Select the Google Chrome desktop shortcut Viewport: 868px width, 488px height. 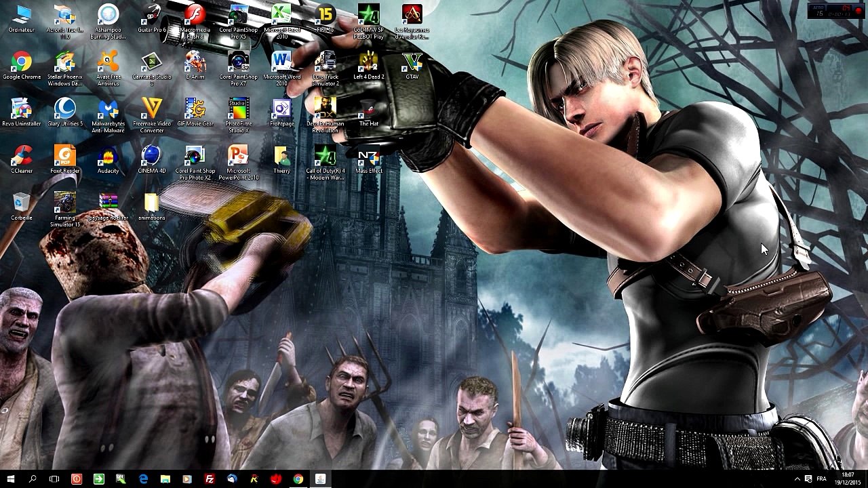[x=22, y=66]
